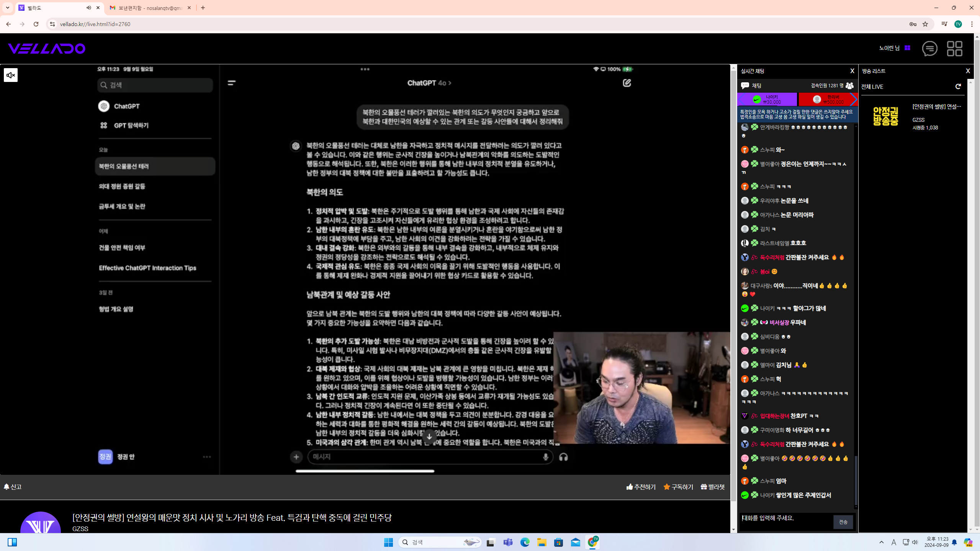Viewport: 980px width, 551px height.
Task: Mute the 벨라도 tab audio icon
Action: pyautogui.click(x=89, y=8)
